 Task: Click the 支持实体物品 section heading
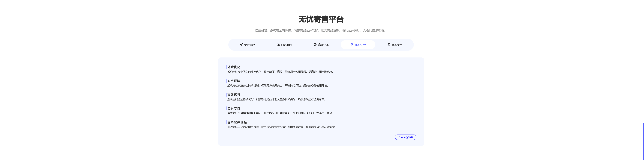(237, 122)
